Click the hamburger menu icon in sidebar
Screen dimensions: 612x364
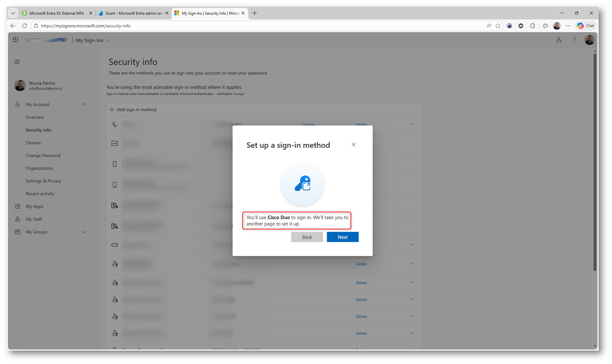(x=17, y=62)
